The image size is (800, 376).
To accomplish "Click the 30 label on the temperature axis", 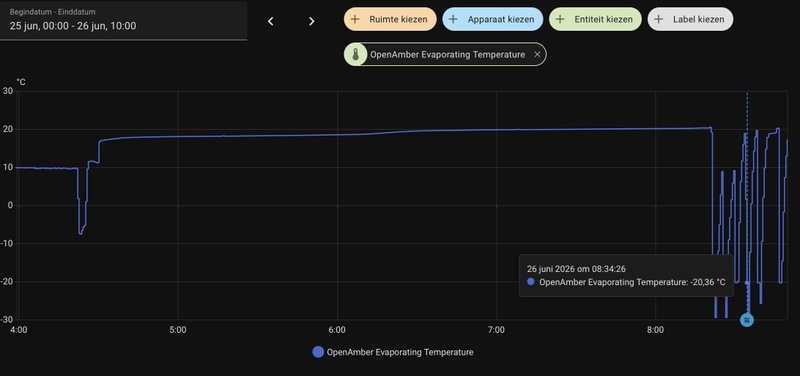I will coord(8,91).
